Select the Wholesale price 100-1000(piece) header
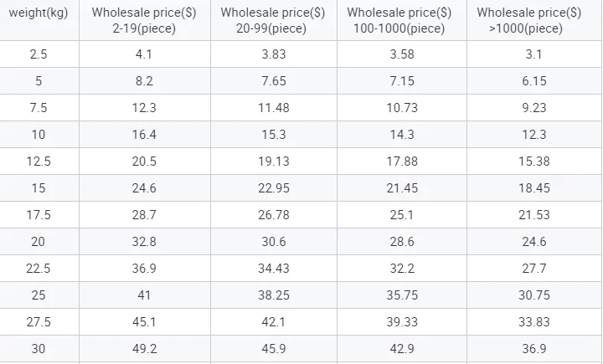 click(x=399, y=21)
